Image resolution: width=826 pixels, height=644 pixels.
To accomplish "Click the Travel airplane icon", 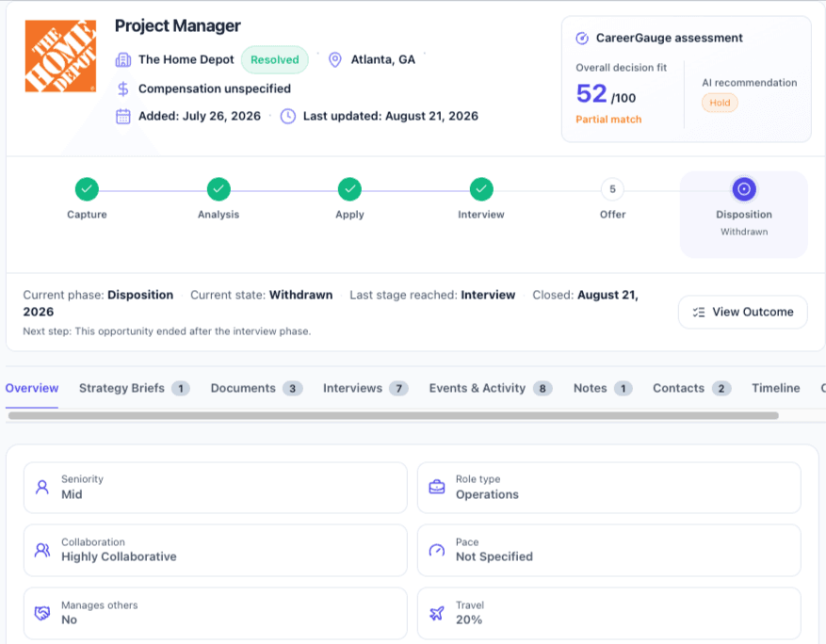I will coord(437,614).
